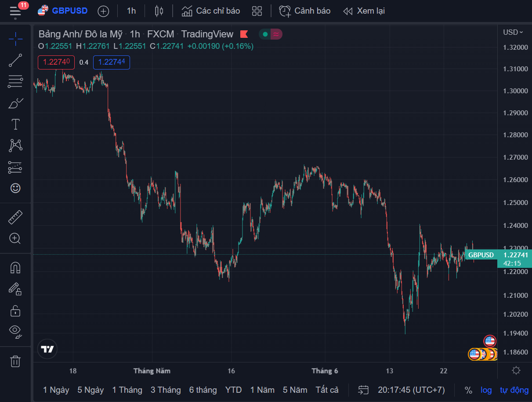Toggle hide all drawings eye icon
The height and width of the screenshot is (402, 532).
tap(15, 331)
